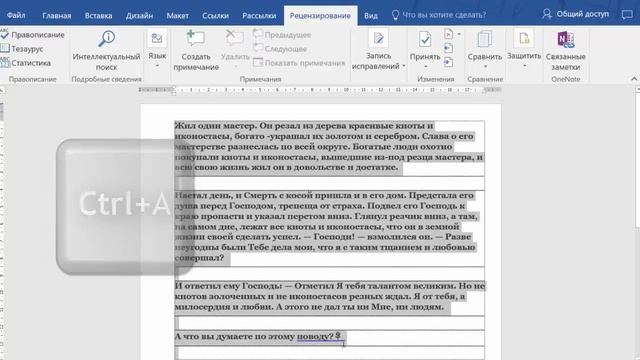Click Создать примечание new comment icon
The image size is (640, 360).
pos(196,39)
